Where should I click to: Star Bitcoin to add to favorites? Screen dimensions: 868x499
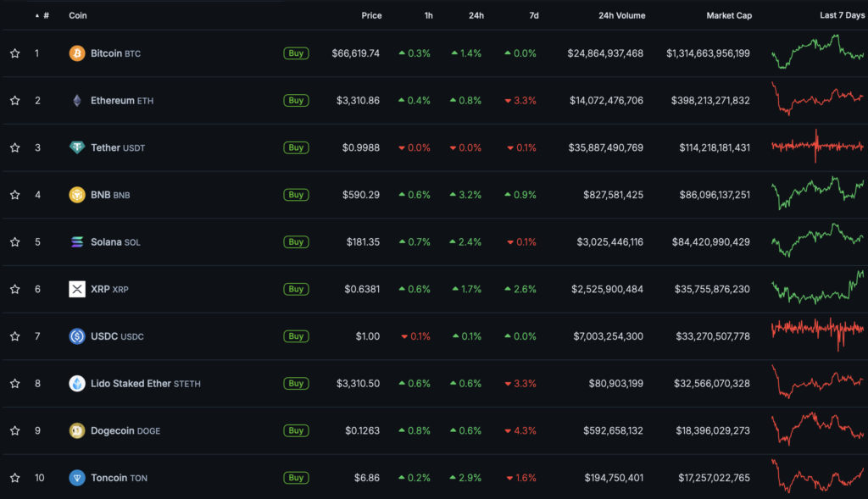click(14, 53)
